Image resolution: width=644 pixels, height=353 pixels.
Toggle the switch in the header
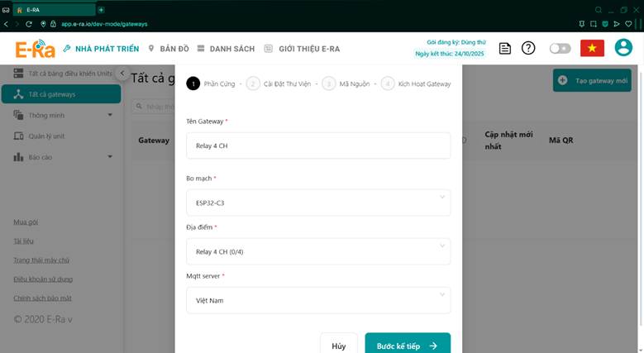pos(561,49)
